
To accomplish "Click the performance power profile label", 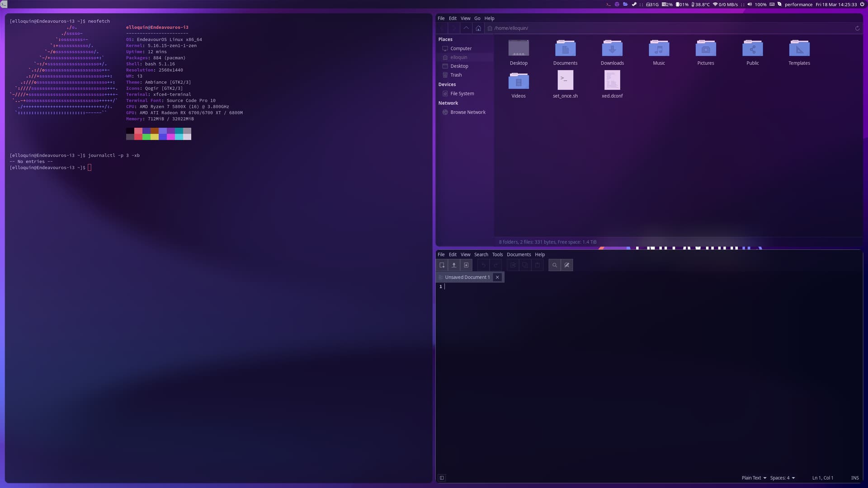I will (798, 5).
